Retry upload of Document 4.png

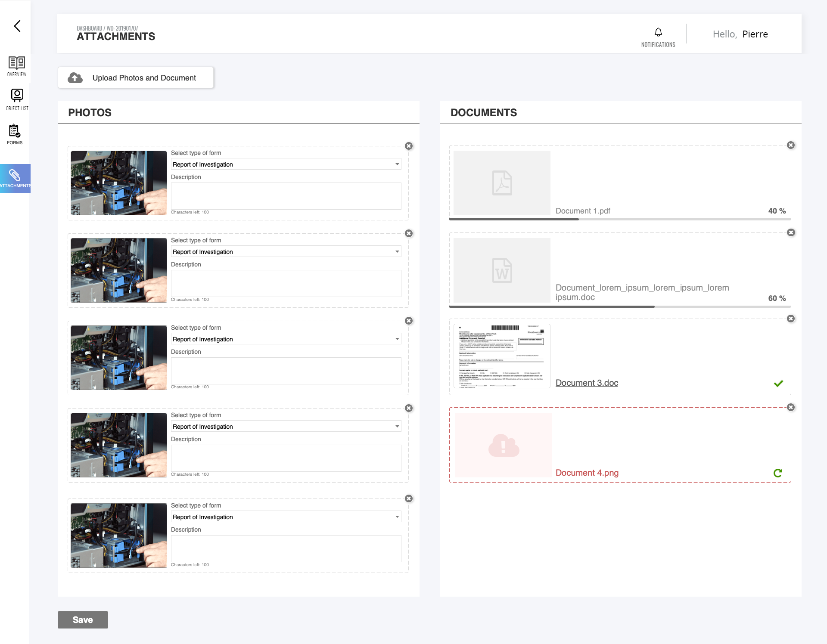pos(778,473)
